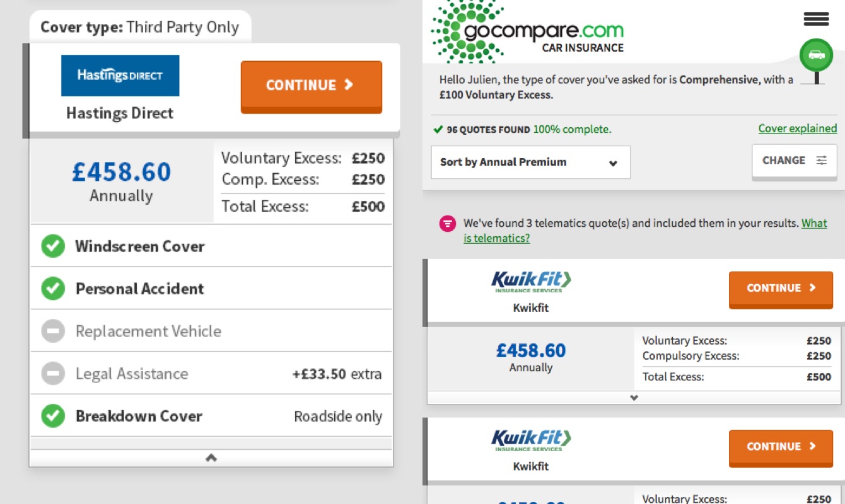Continue with the Hastings Direct quote
The image size is (845, 504).
click(312, 86)
